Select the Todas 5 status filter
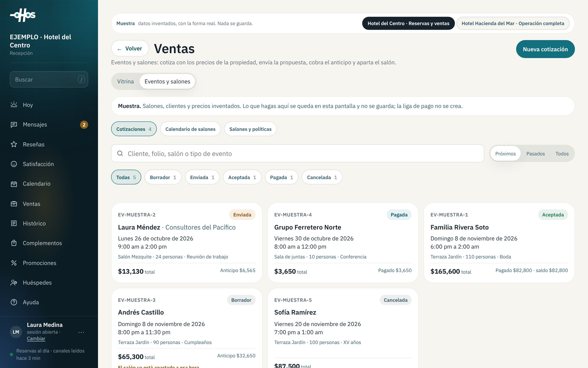This screenshot has width=588, height=368. pyautogui.click(x=126, y=177)
